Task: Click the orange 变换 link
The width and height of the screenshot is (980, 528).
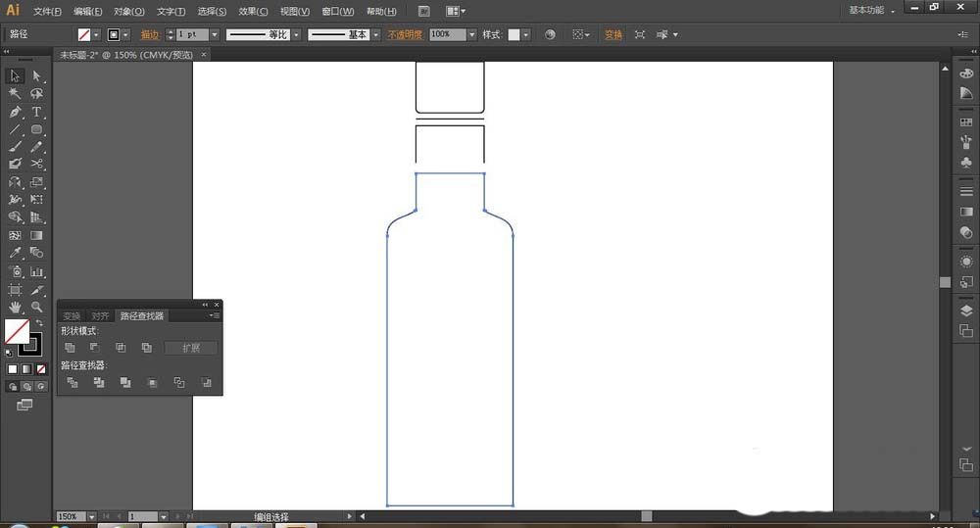Action: (x=612, y=34)
